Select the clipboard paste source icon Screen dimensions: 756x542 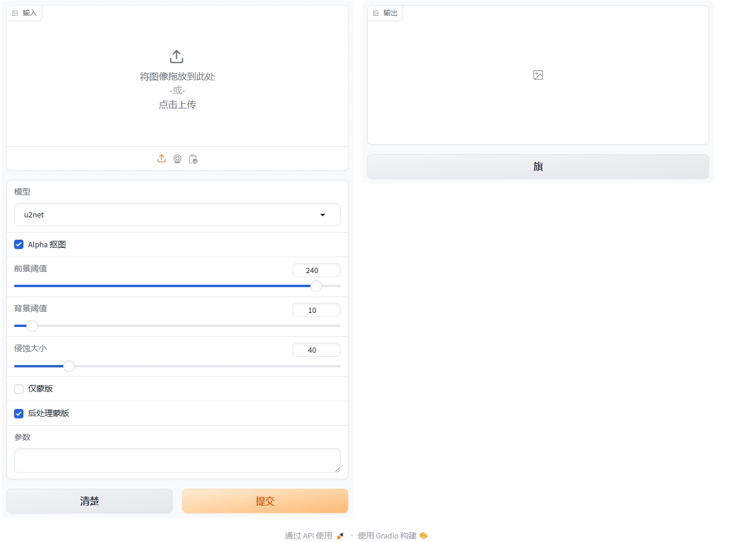click(x=193, y=159)
